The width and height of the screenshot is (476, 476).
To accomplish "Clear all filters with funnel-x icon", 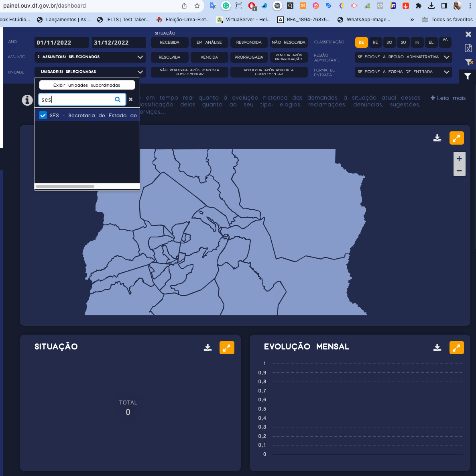I will pos(468,62).
